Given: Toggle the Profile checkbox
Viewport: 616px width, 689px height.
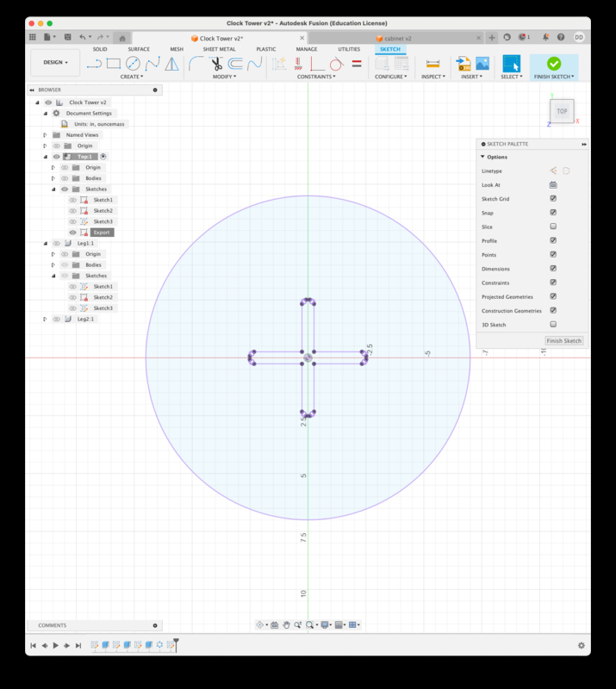Looking at the screenshot, I should [553, 240].
